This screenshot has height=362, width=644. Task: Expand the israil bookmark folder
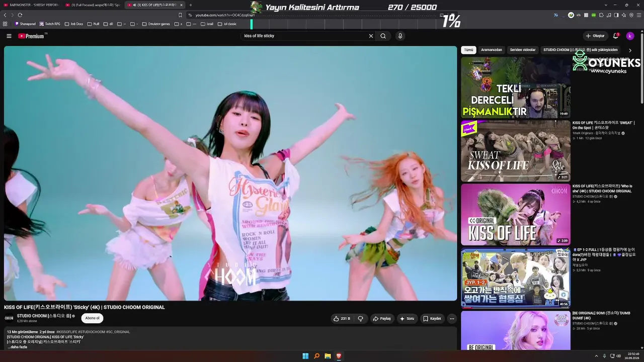[x=207, y=24]
